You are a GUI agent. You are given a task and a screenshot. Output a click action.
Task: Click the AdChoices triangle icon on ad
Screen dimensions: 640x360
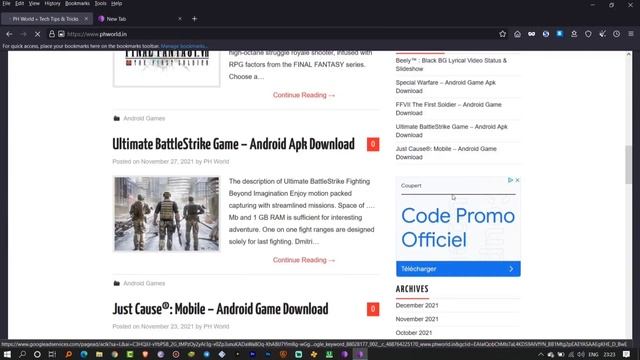coord(510,180)
